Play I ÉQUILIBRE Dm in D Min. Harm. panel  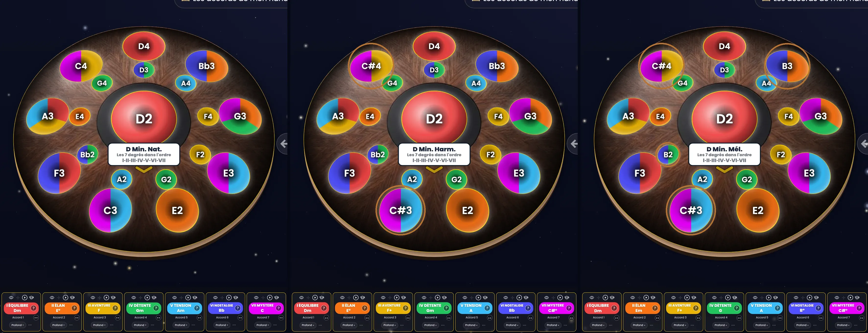tap(315, 298)
